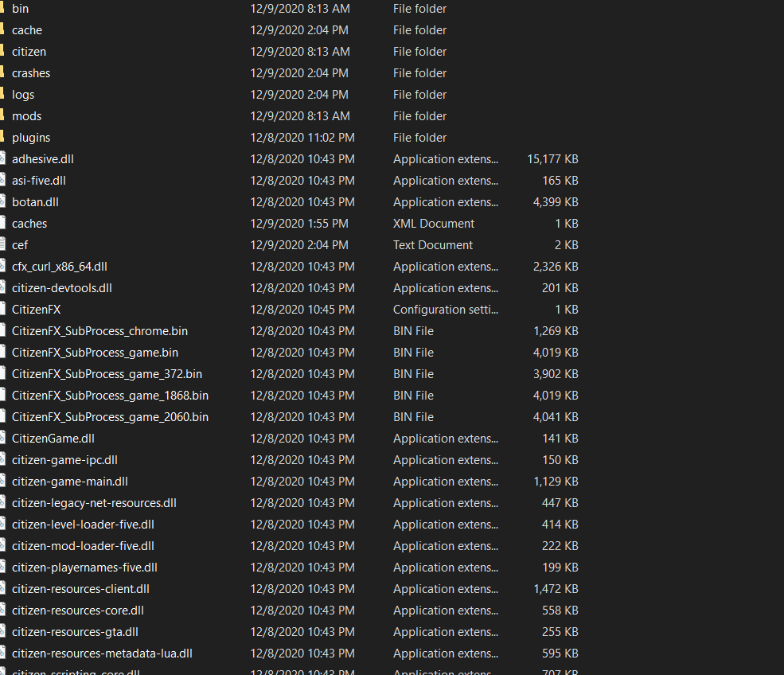Select the crashes folder name
Screen dimensions: 784x675
31,73
